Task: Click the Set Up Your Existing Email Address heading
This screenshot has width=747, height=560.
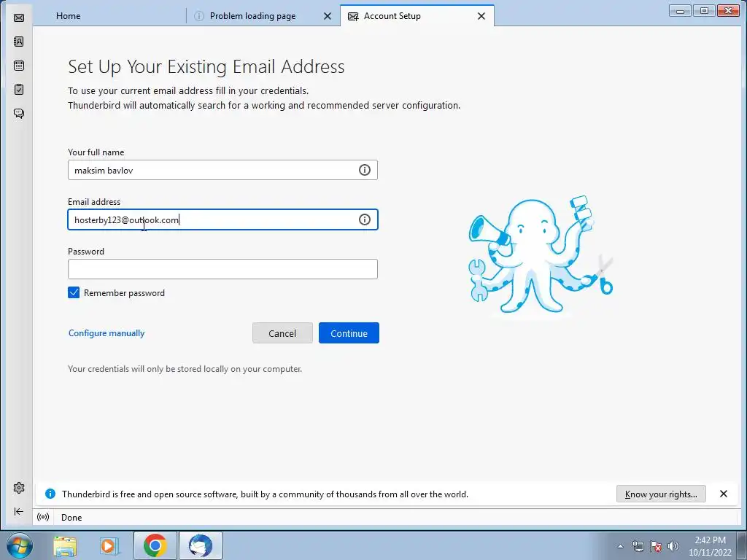Action: pyautogui.click(x=206, y=66)
